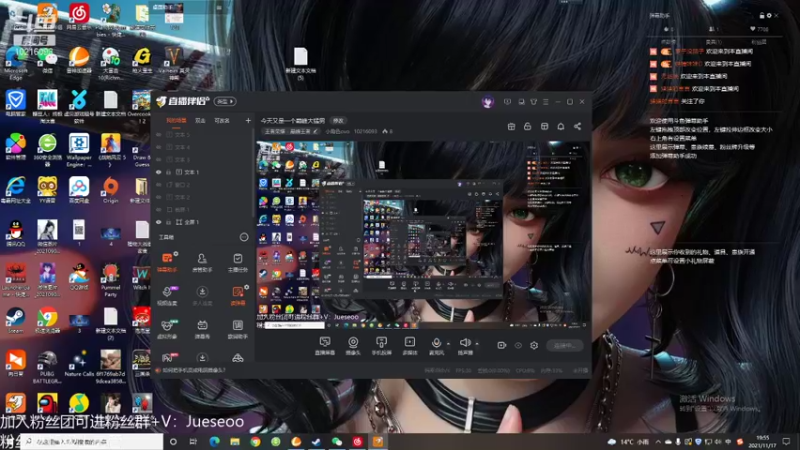800x450 pixels.
Task: Toggle visibility of the 文本 3 layer
Action: pos(159,160)
